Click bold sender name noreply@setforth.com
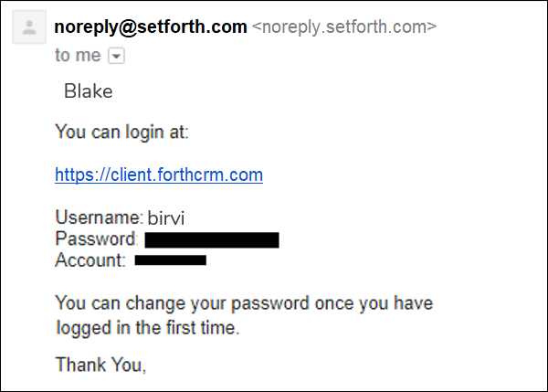 coord(151,26)
